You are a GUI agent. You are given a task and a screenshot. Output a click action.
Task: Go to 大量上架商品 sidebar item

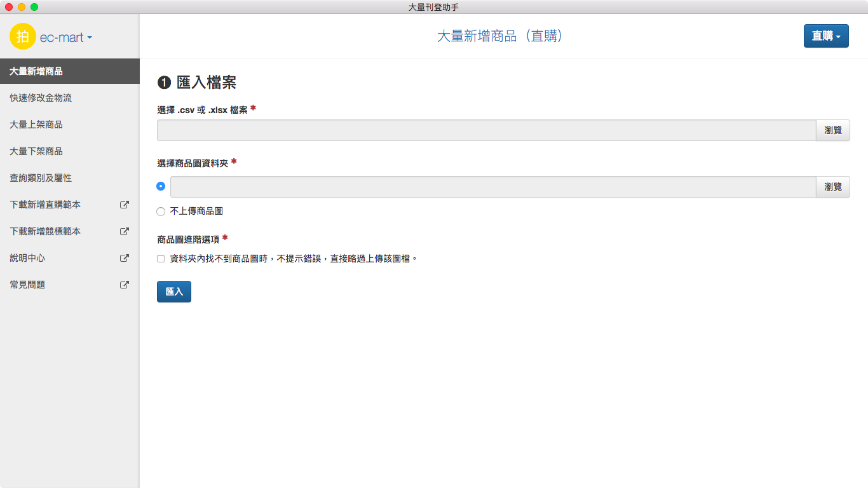(x=36, y=125)
